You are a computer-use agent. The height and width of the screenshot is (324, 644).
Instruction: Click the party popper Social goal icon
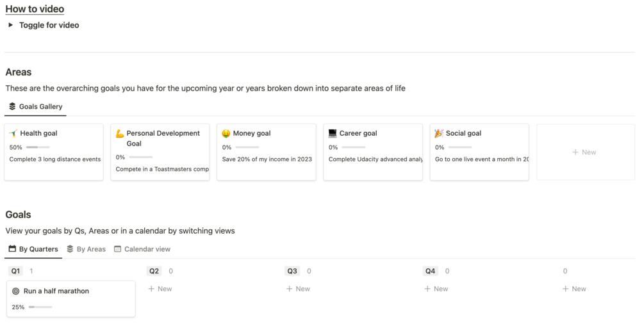(439, 133)
